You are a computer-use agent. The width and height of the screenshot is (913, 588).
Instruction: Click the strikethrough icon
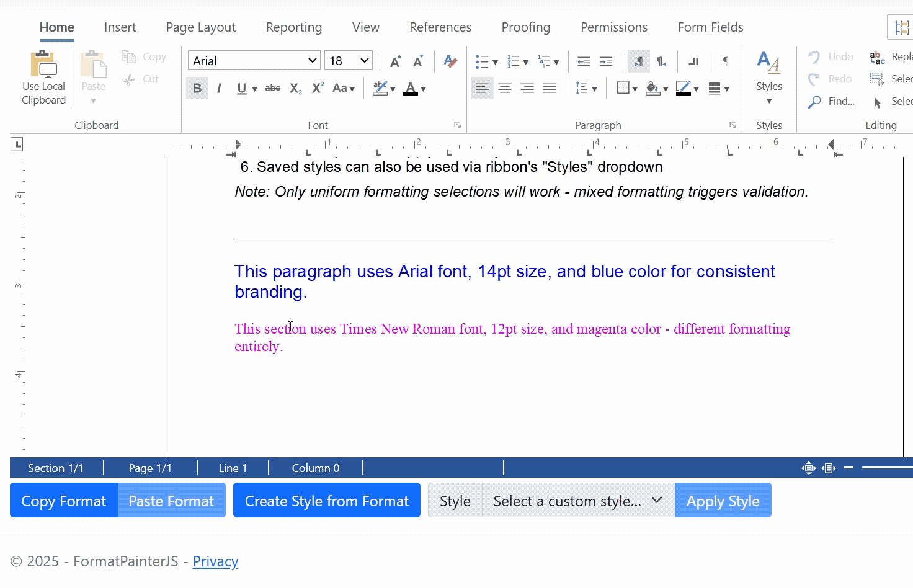coord(272,89)
